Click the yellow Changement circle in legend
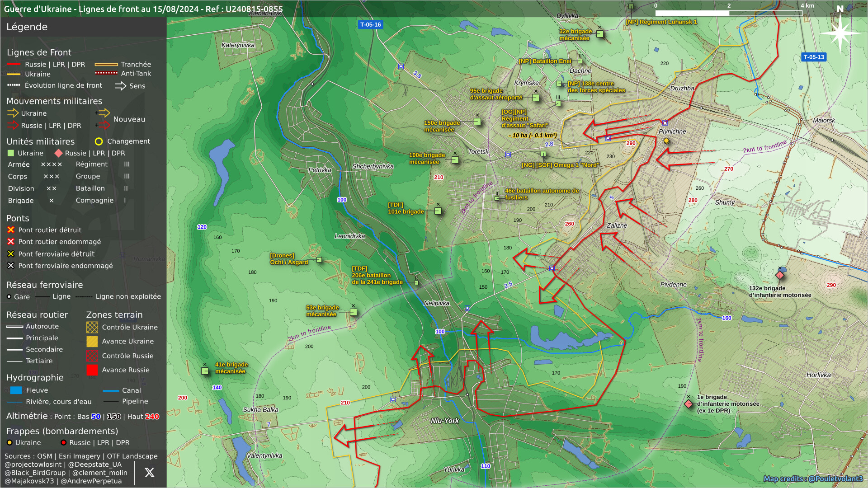This screenshot has height=488, width=868. 99,141
